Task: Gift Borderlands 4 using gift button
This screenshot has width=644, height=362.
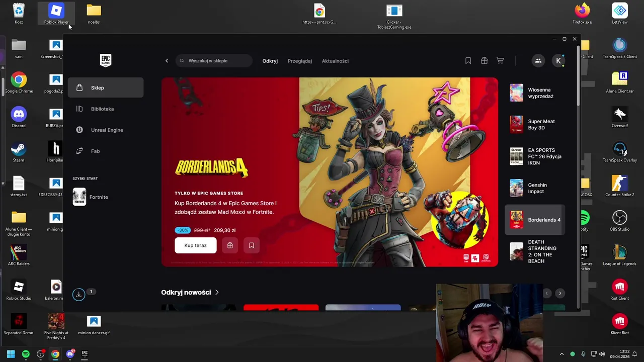Action: coord(230,245)
